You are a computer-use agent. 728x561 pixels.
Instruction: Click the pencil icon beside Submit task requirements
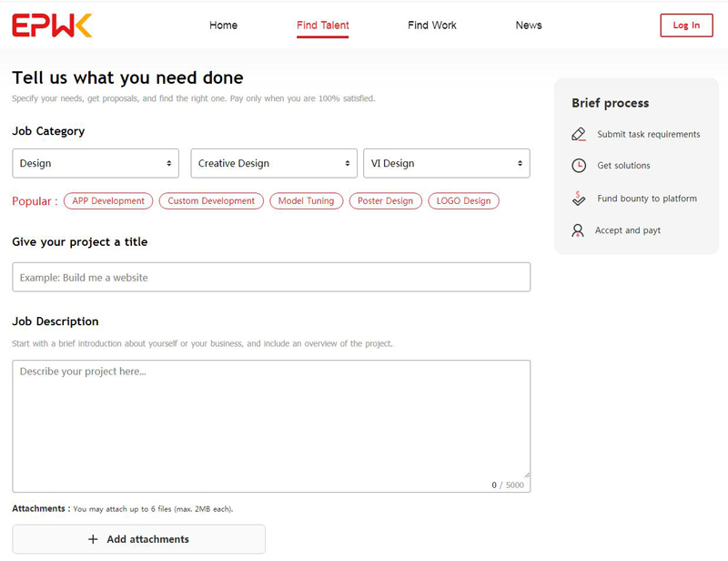click(578, 134)
